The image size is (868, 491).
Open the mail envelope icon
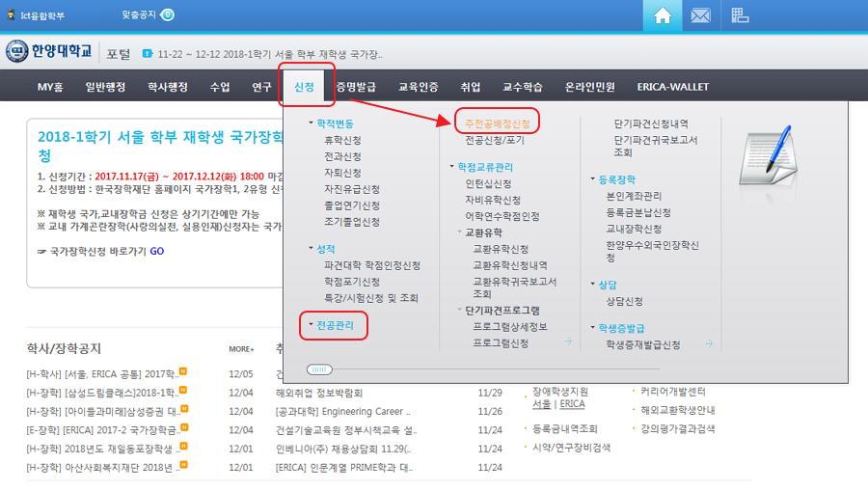click(x=700, y=15)
